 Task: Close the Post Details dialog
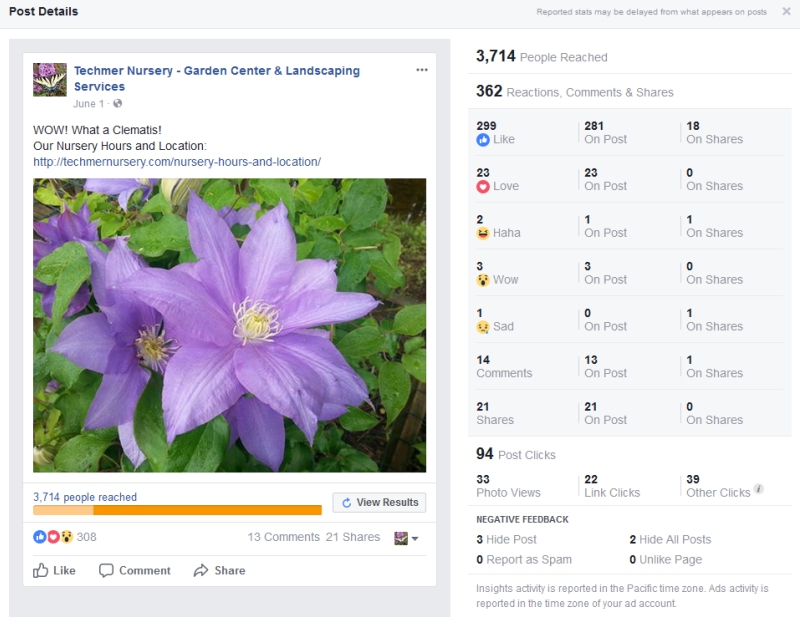pos(786,11)
